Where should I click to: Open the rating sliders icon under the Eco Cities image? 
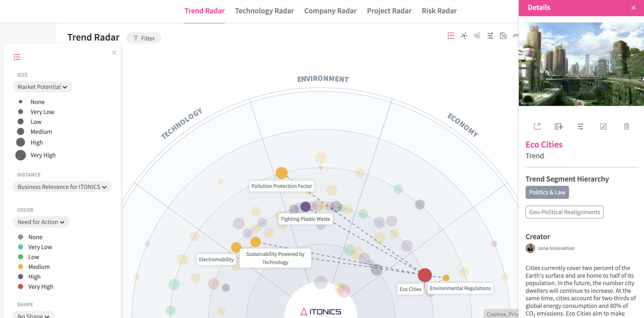pyautogui.click(x=581, y=127)
